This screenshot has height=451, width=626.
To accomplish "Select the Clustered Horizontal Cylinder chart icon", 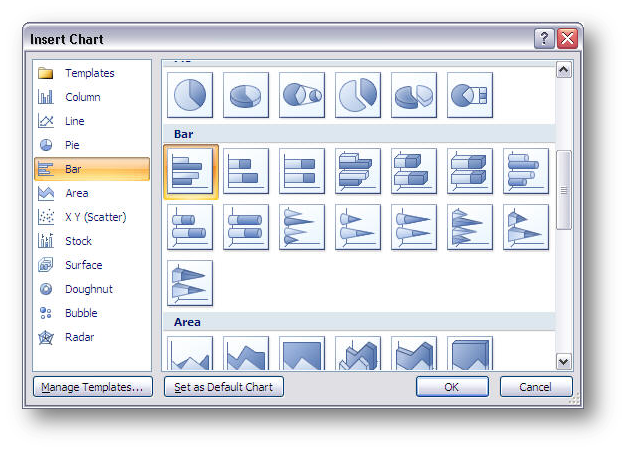I will pyautogui.click(x=526, y=171).
